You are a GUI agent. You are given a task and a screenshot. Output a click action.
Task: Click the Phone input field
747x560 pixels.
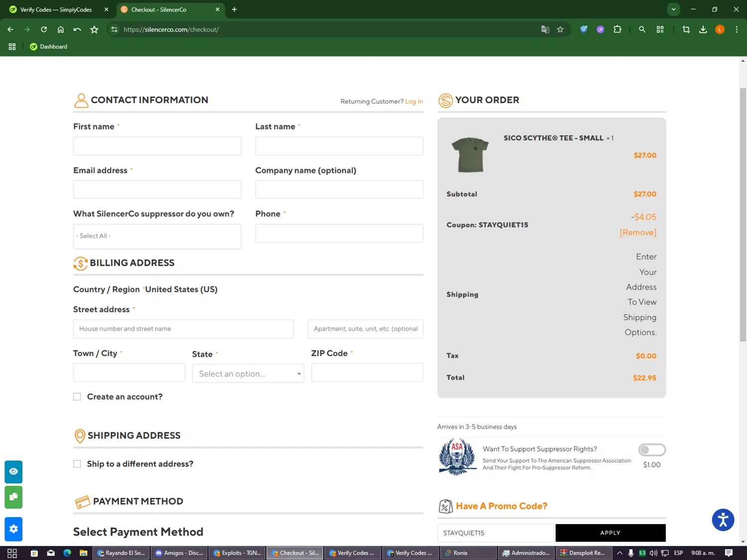tap(339, 233)
